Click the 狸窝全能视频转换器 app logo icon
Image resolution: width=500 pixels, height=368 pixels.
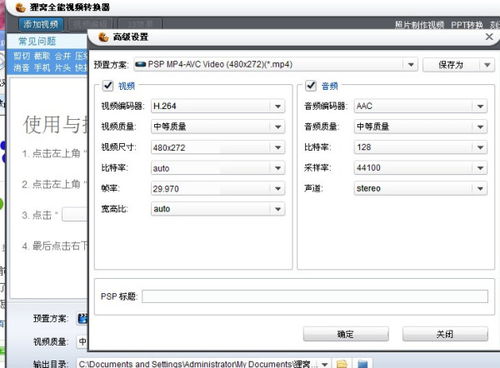(21, 7)
